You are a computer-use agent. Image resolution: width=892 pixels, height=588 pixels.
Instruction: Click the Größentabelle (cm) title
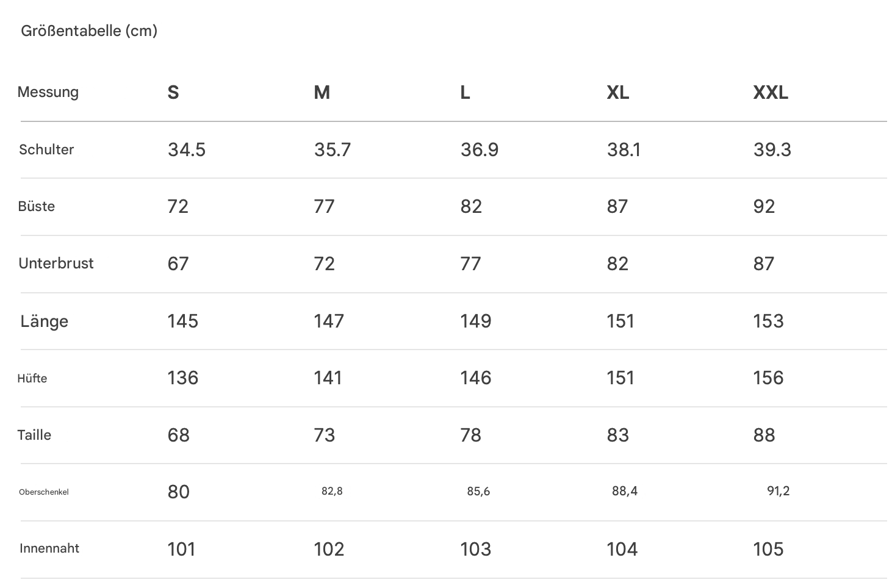(89, 30)
